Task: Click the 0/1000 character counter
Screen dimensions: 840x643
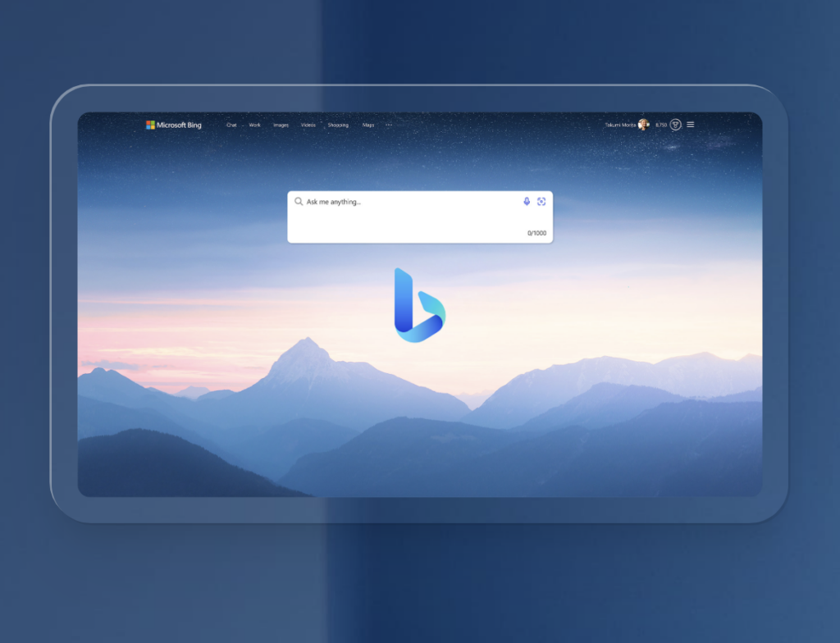Action: tap(536, 233)
